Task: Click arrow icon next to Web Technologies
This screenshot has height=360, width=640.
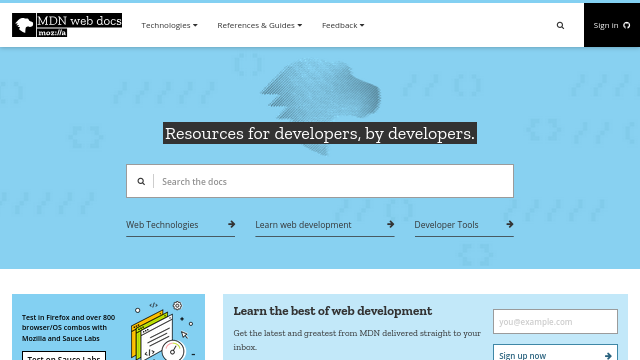Action: pos(231,224)
